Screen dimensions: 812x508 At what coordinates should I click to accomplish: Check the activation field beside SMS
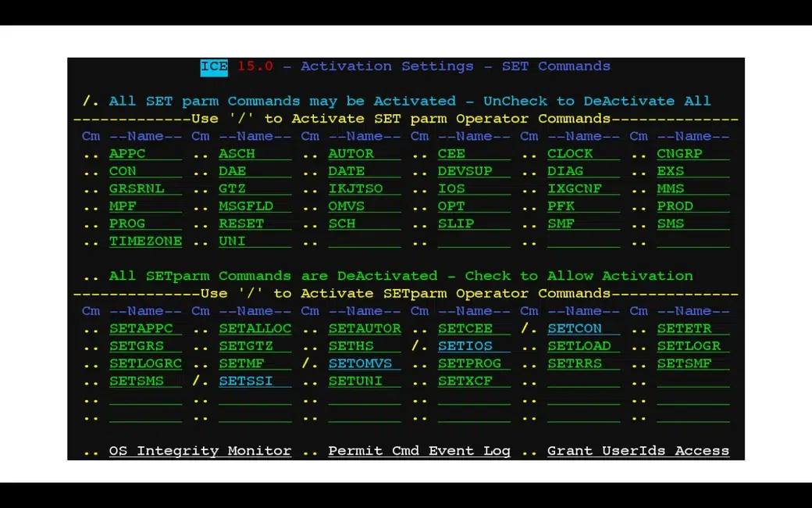click(638, 225)
